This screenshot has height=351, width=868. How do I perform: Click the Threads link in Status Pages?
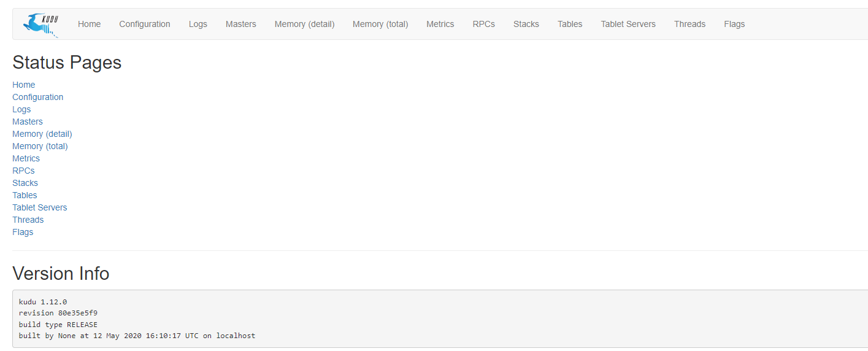click(x=28, y=220)
